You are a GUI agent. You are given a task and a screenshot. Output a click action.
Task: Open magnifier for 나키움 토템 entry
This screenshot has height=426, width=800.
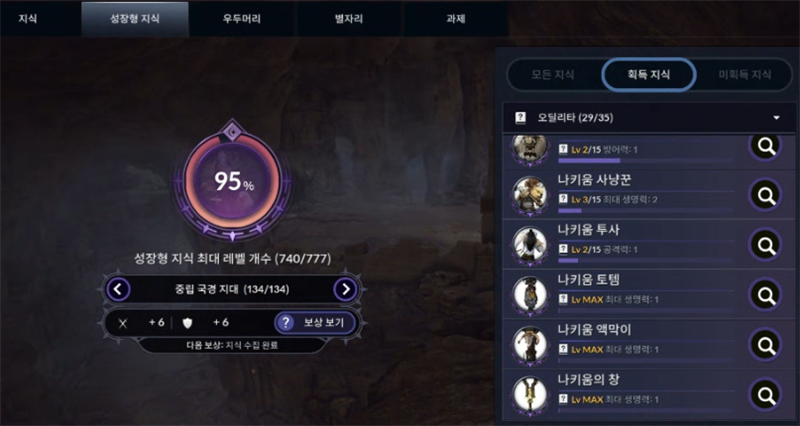coord(765,294)
